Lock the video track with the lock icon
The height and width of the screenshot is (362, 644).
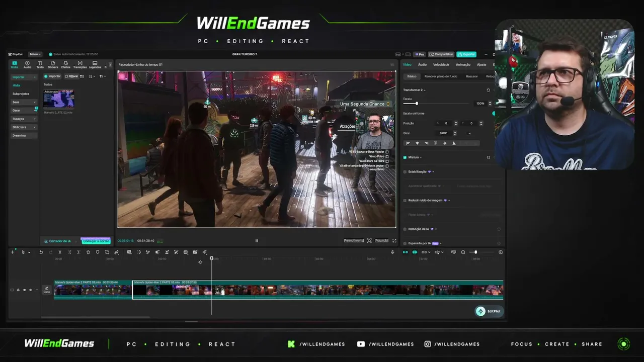tap(18, 290)
